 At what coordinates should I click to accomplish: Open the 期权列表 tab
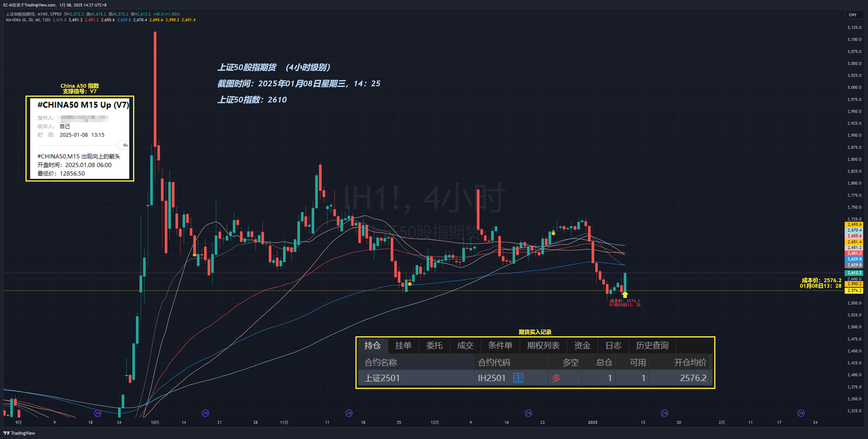pos(543,346)
